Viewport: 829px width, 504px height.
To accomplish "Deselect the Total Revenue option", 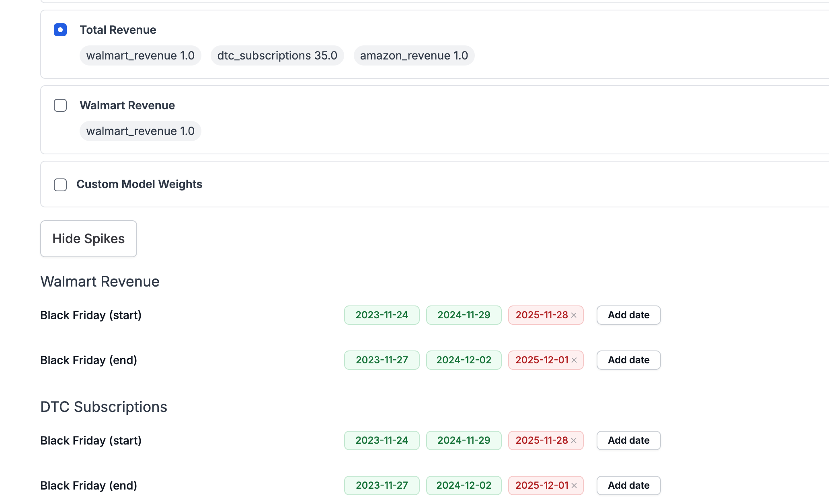I will [x=60, y=30].
